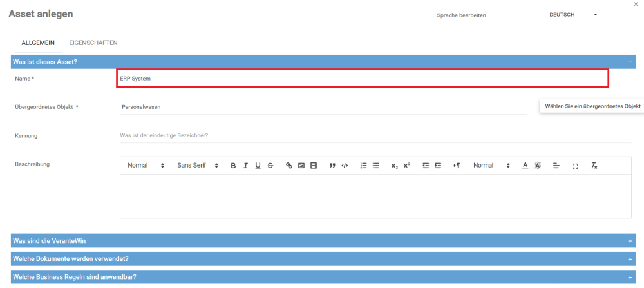Clear text formatting in the editor

[x=594, y=166]
